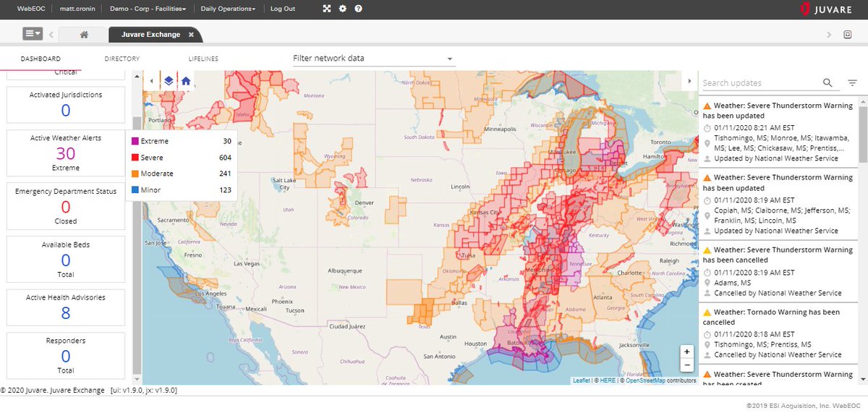This screenshot has width=868, height=413.
Task: Open the map layers icon
Action: pyautogui.click(x=169, y=81)
